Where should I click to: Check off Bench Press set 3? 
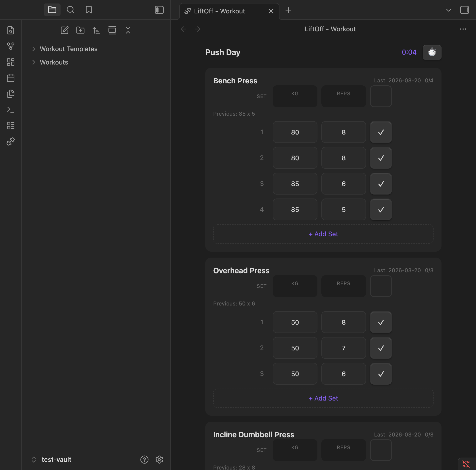point(381,184)
